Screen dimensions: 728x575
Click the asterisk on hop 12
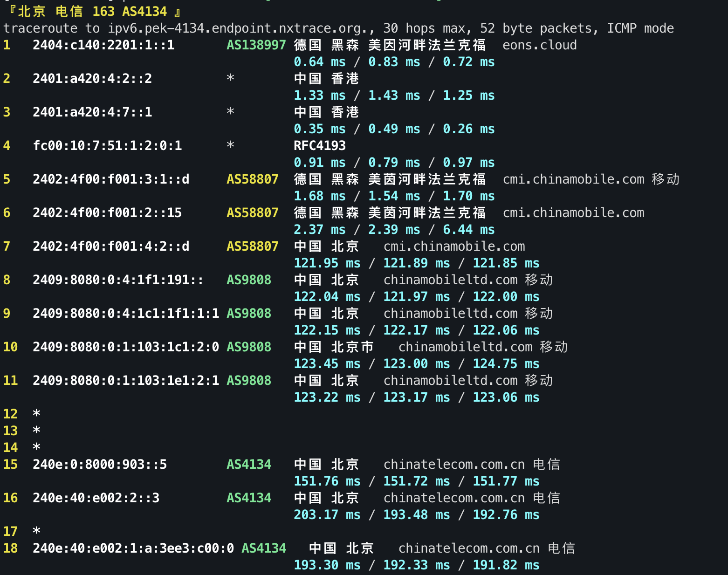point(36,413)
